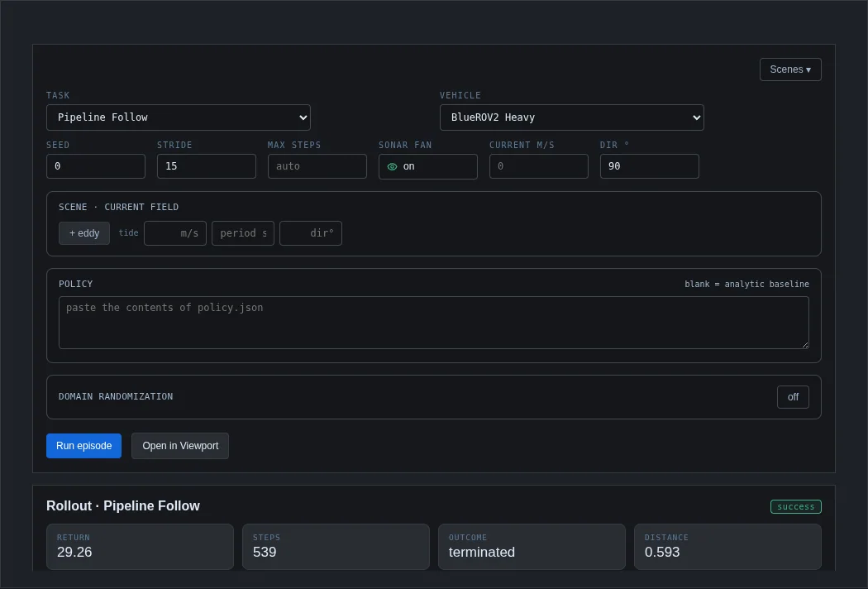
Task: Click the POLICY section label
Action: click(x=76, y=285)
